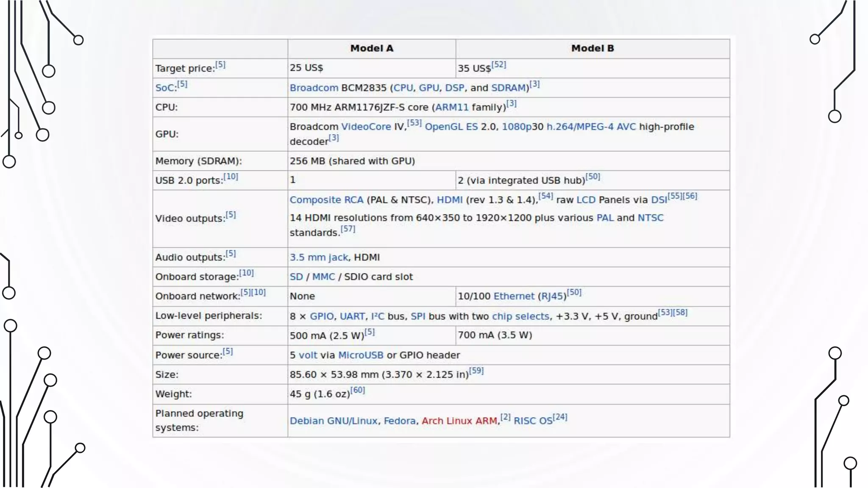868x488 pixels.
Task: Open the MicroUSB link
Action: (x=361, y=355)
